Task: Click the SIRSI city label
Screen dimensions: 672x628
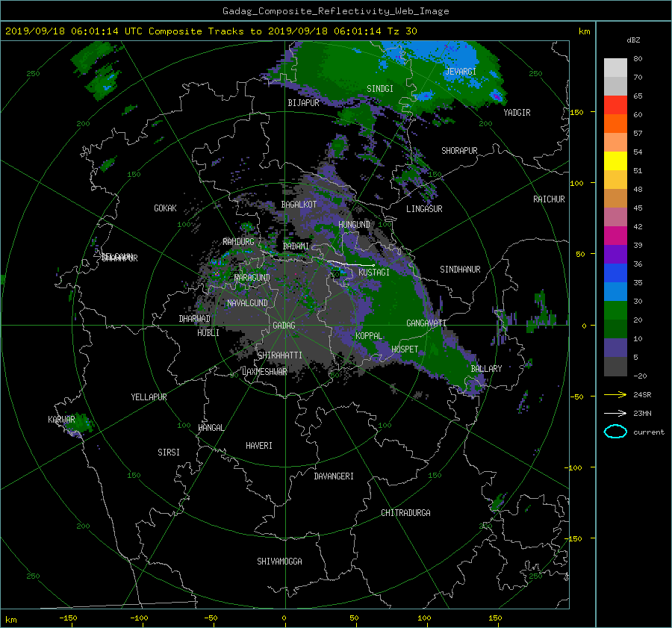Action: click(169, 453)
